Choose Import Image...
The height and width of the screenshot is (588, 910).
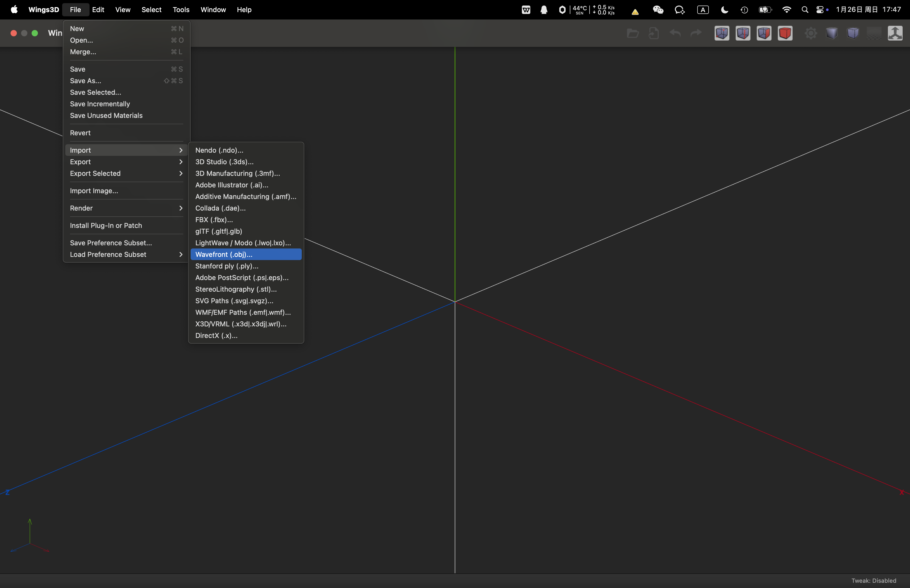tap(126, 191)
